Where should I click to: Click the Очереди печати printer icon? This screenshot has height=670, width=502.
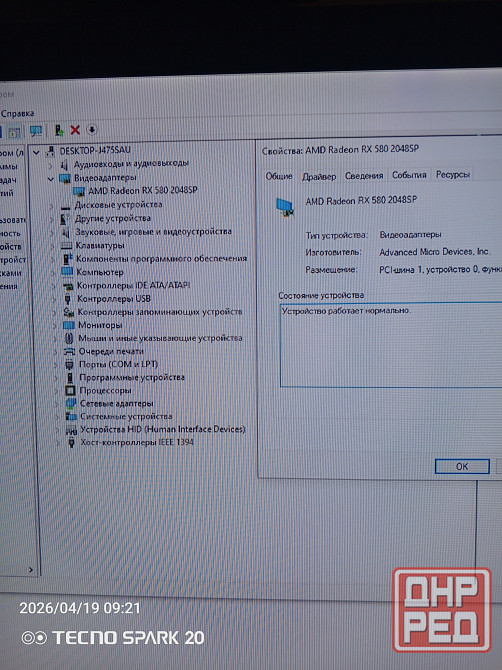click(69, 351)
